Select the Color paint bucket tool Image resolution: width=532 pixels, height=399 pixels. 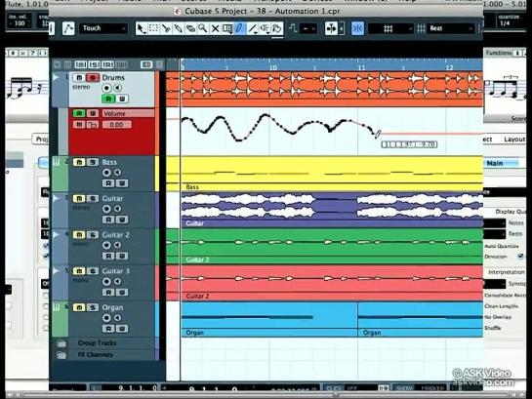pyautogui.click(x=277, y=28)
